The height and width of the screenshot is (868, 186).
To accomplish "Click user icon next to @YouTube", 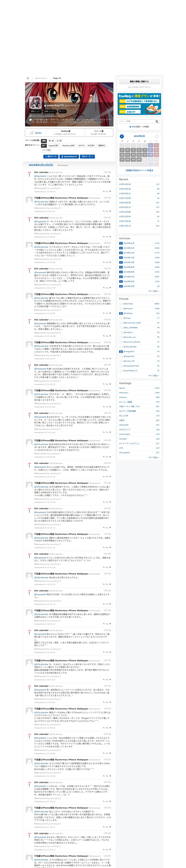I will pyautogui.click(x=121, y=304).
